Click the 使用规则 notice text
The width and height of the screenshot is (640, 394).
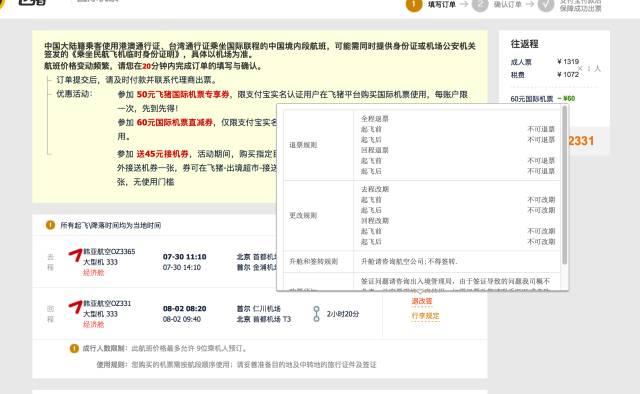[236, 364]
